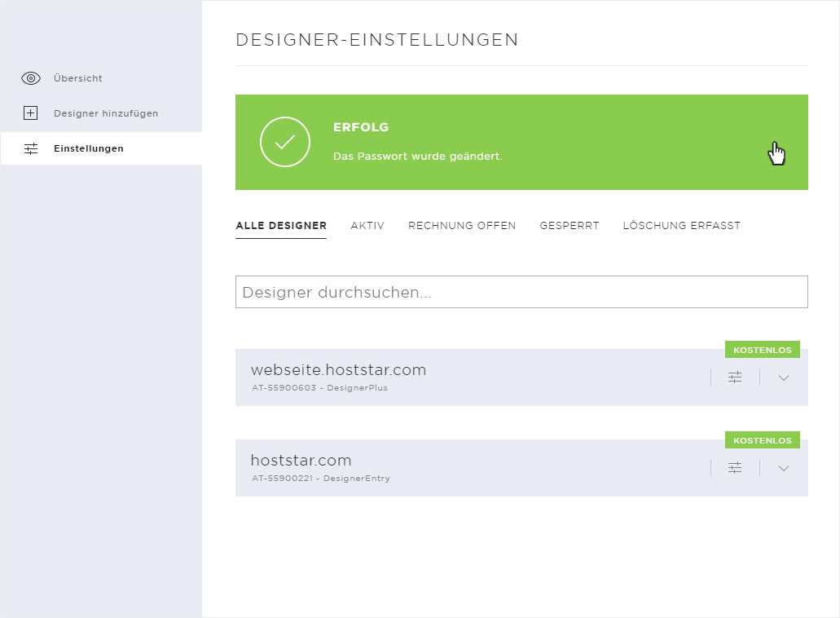Expand the webseite.hoststar.com row chevron

pos(784,377)
